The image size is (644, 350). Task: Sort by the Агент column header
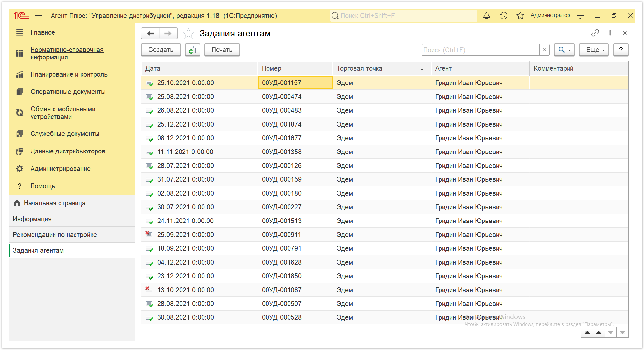tap(480, 68)
